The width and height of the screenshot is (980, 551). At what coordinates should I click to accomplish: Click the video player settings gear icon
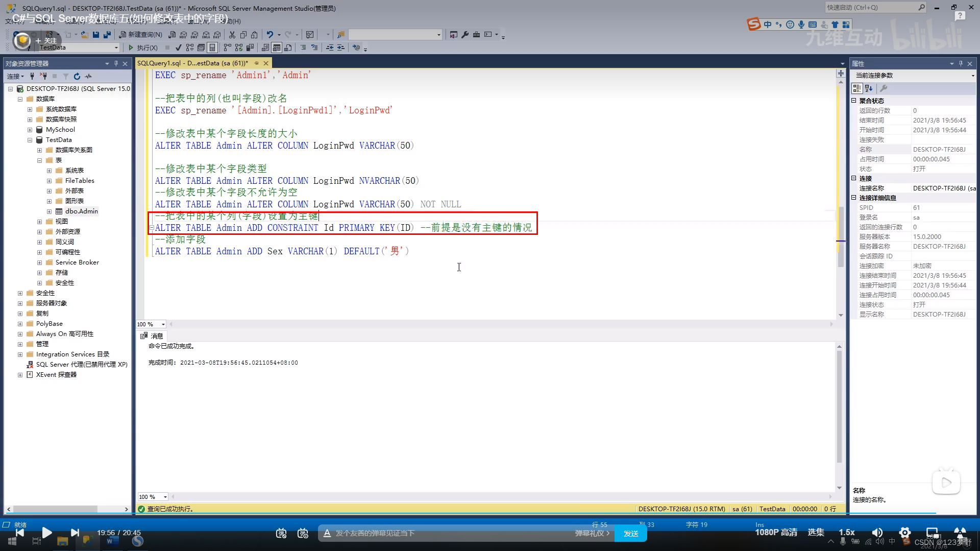tap(905, 533)
